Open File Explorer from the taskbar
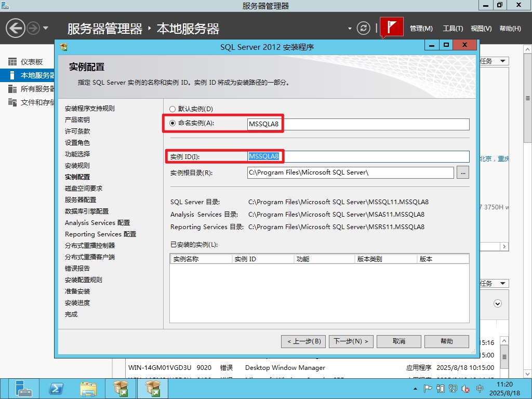Viewport: 532px width, 399px height. click(x=88, y=389)
